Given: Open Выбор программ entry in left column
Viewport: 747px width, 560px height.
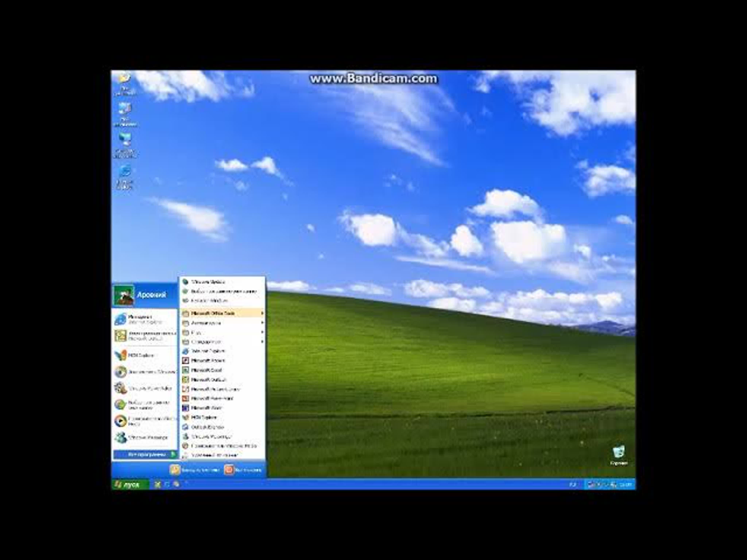Looking at the screenshot, I should (145, 405).
